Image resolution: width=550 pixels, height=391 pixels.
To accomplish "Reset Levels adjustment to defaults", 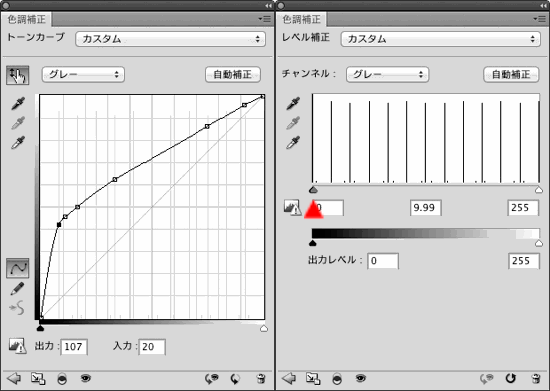I will [510, 378].
